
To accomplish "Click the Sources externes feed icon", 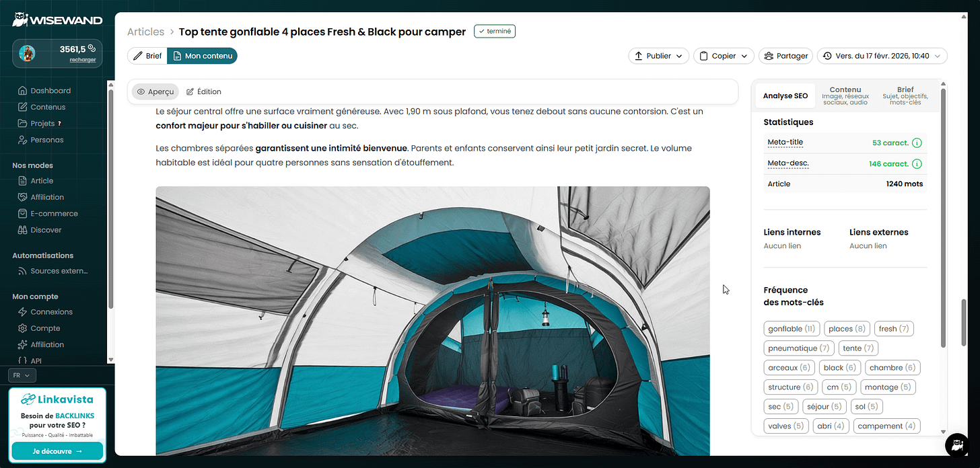I will coord(24,271).
